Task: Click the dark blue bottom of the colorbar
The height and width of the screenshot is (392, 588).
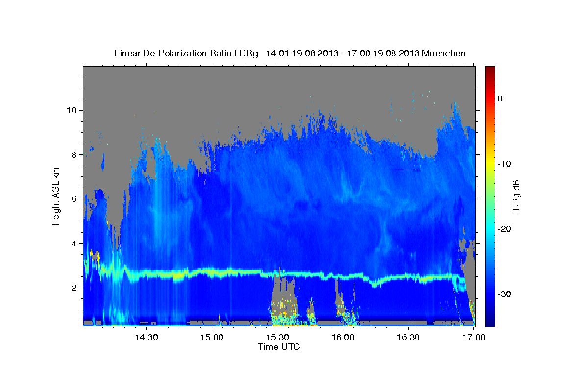Action: (490, 322)
